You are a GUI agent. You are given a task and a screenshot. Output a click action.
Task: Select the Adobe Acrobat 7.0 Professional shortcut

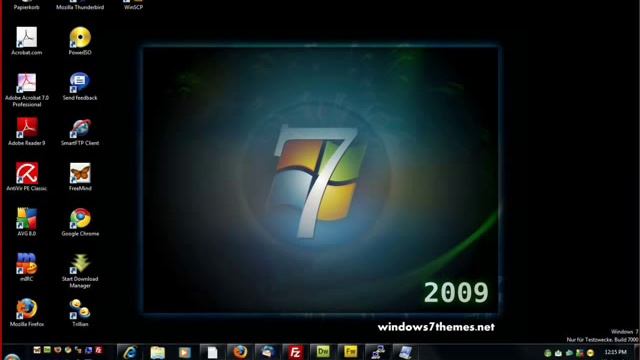click(27, 83)
